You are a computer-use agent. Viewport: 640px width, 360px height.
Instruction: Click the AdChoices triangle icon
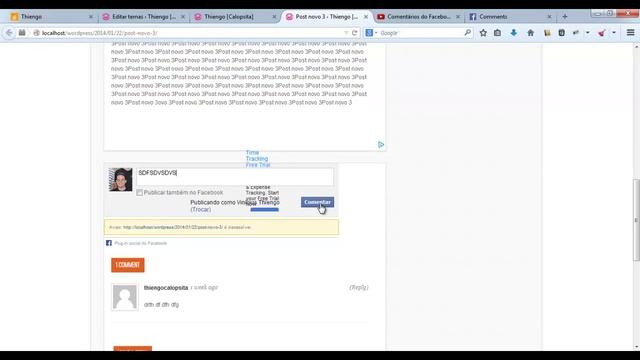(x=380, y=144)
